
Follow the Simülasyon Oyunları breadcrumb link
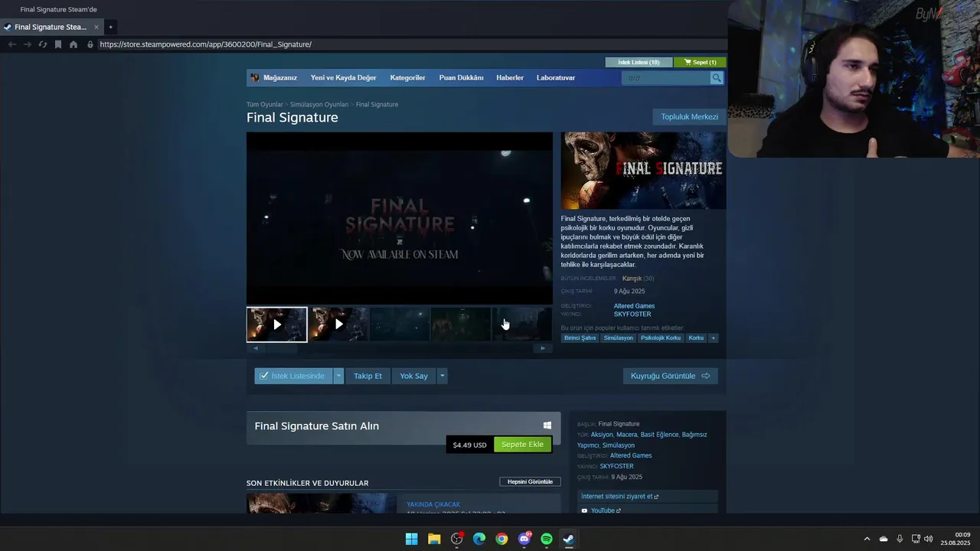pos(319,104)
